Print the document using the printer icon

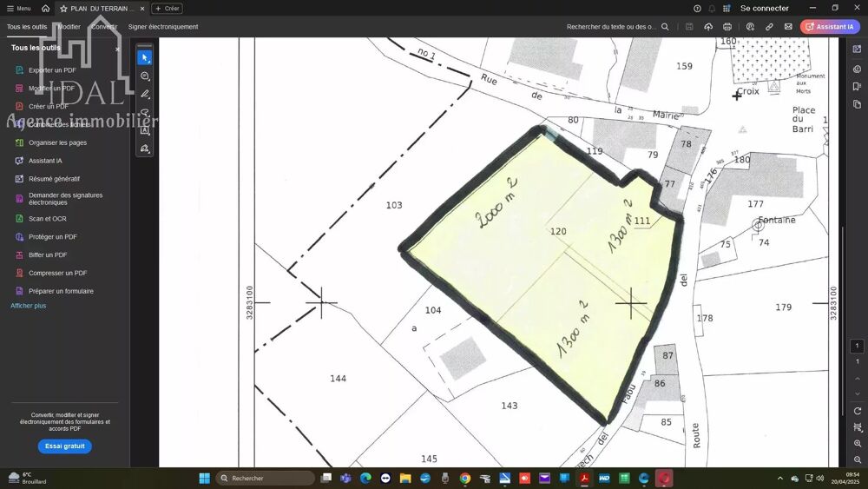coord(727,27)
